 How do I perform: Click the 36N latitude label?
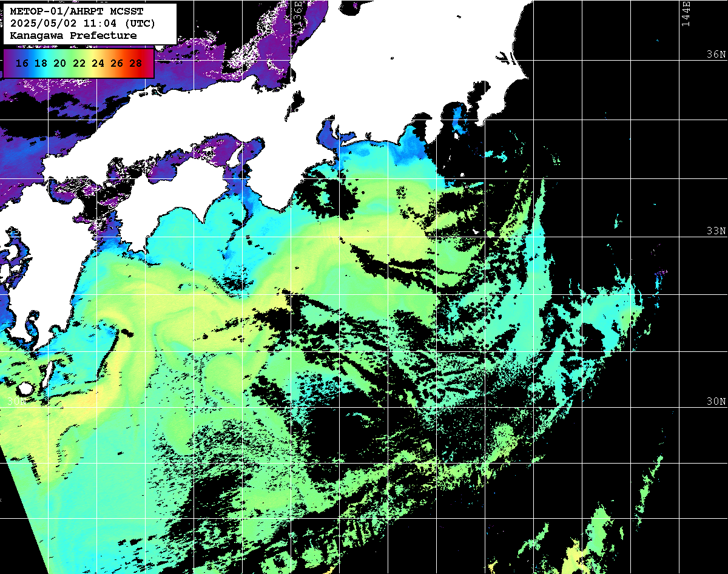716,54
